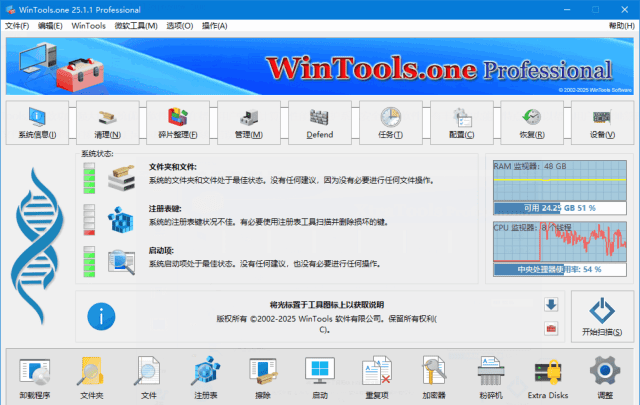Screen dimensions: 640x405
Task: Open the 微软工具(M) menu
Action: pos(136,26)
